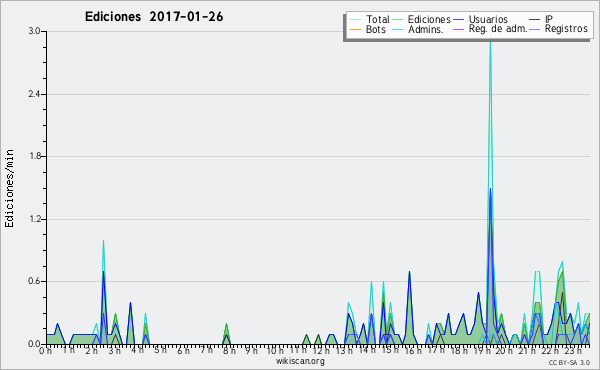600x370 pixels.
Task: Click the 2.4 y-axis value
Action: tap(34, 94)
